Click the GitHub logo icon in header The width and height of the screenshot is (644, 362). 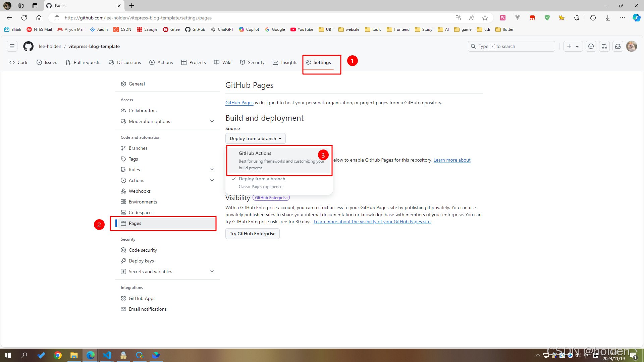[28, 46]
